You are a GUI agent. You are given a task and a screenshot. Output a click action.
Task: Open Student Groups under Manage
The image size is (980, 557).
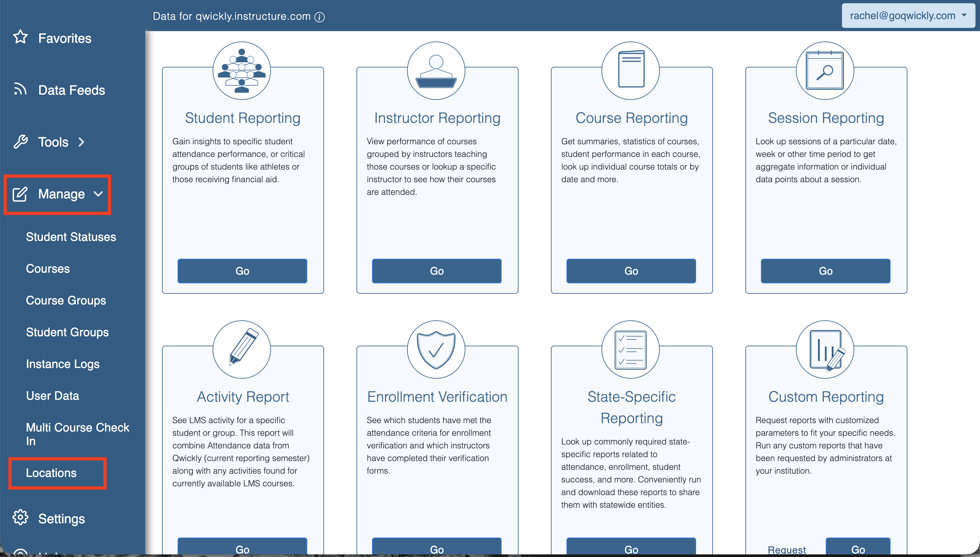click(67, 332)
